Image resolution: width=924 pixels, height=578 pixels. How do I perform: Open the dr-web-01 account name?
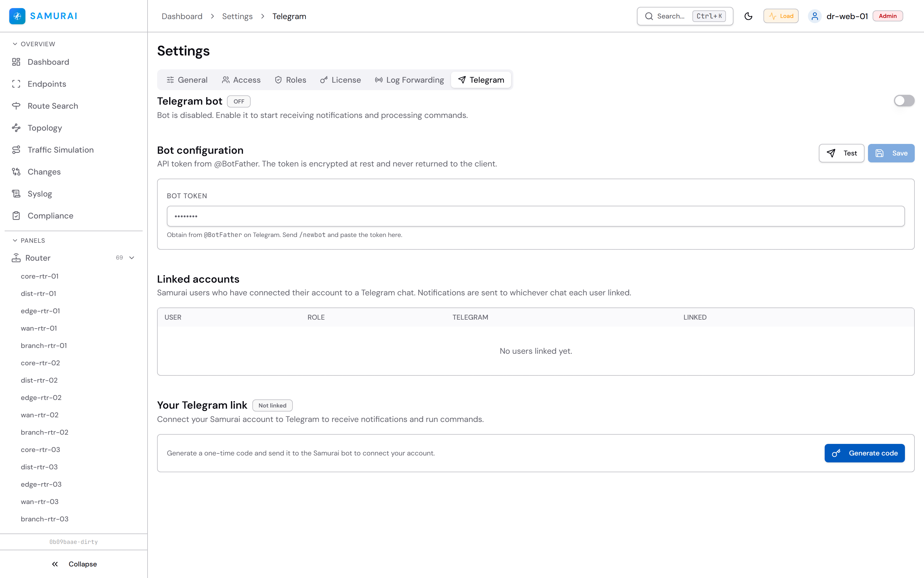coord(847,16)
